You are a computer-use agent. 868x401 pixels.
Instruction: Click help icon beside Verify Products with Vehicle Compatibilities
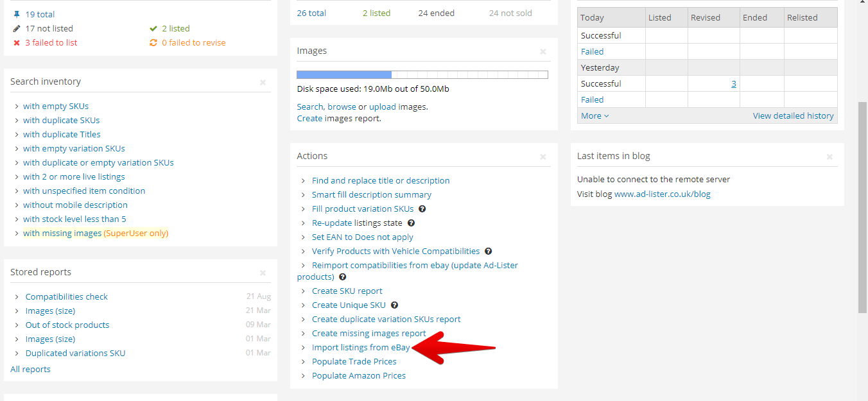point(488,252)
